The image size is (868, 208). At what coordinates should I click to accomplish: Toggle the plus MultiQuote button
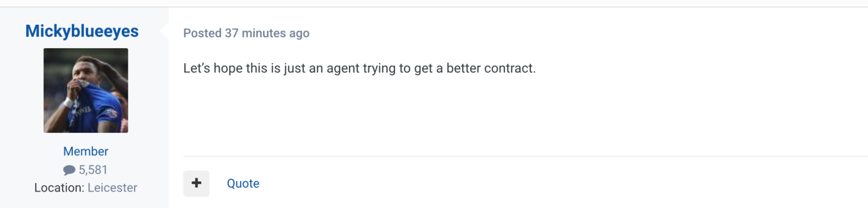[x=196, y=183]
